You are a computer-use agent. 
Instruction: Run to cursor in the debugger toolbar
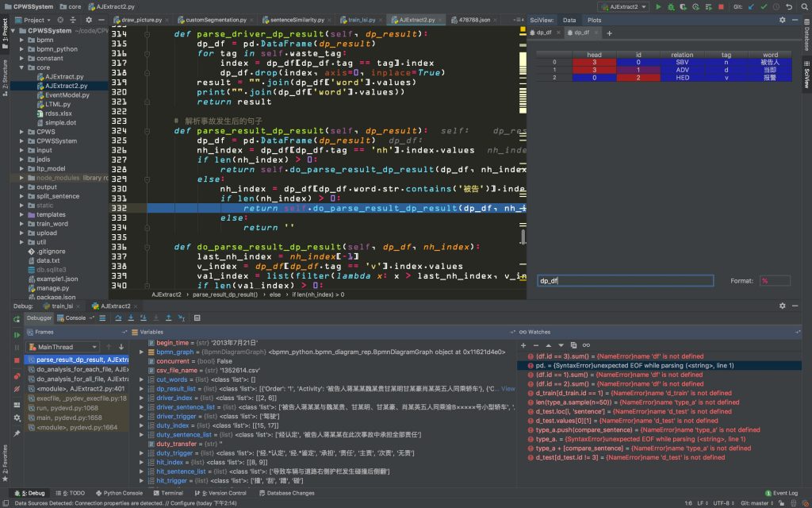pos(182,317)
